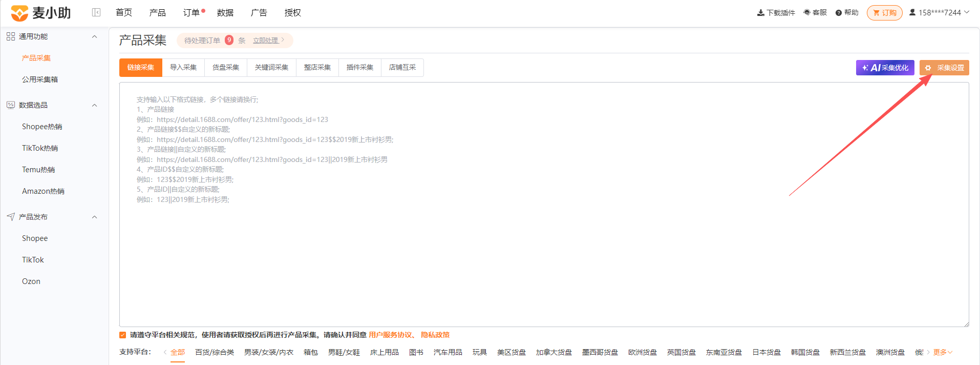
Task: Switch to the 关键词采集 tab
Action: [x=272, y=68]
